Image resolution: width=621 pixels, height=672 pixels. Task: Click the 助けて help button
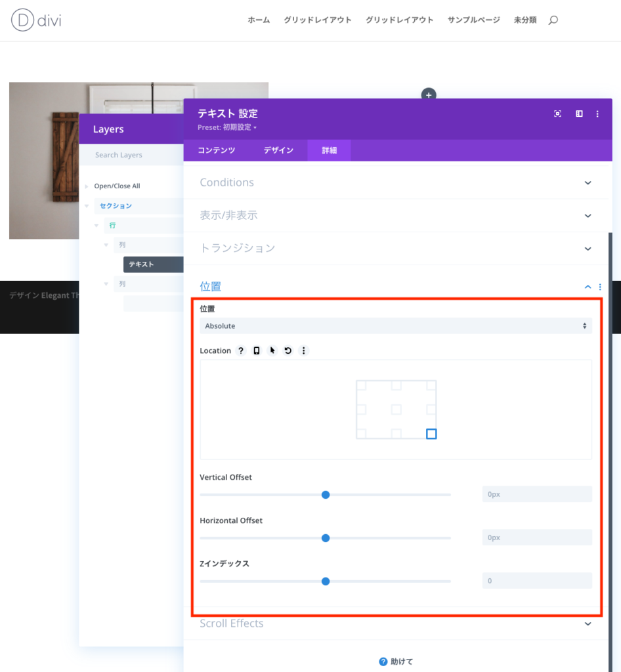tap(396, 661)
